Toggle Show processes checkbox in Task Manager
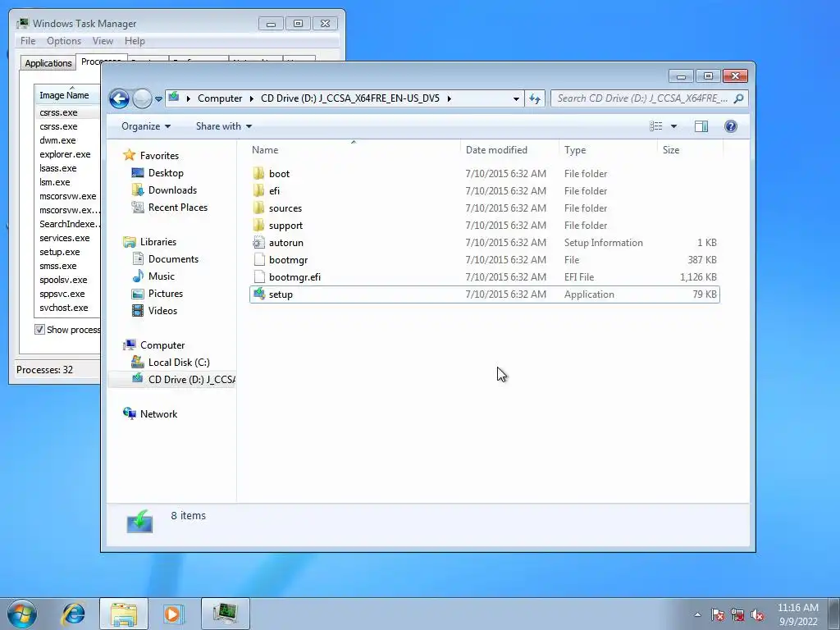This screenshot has height=630, width=840. click(x=39, y=330)
